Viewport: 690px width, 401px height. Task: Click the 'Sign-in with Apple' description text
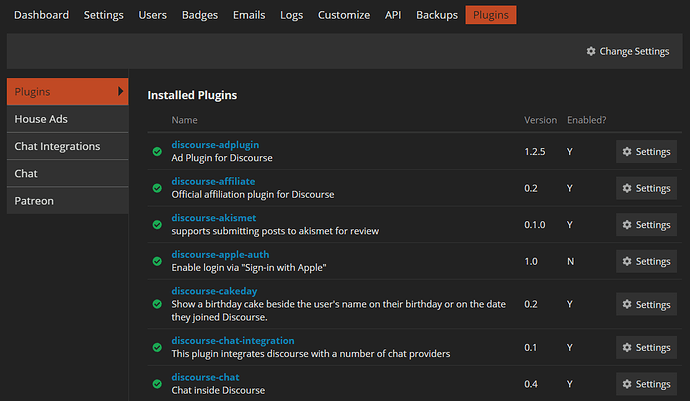(249, 268)
